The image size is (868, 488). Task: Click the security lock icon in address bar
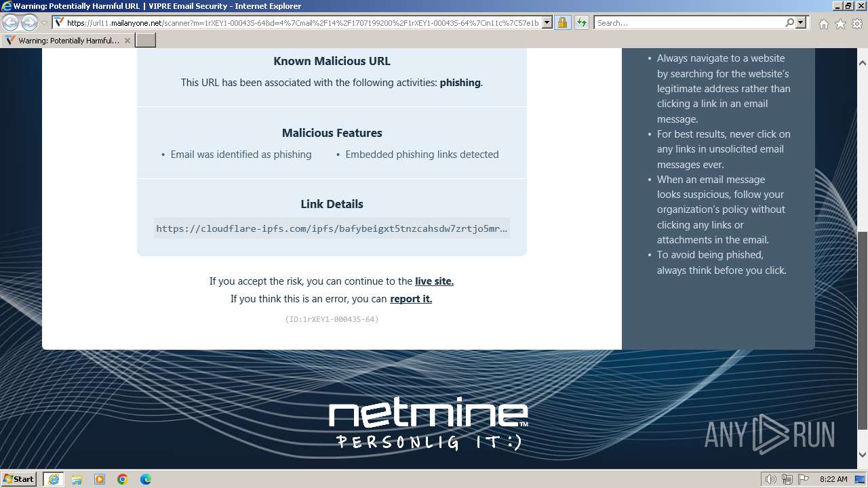(x=562, y=22)
